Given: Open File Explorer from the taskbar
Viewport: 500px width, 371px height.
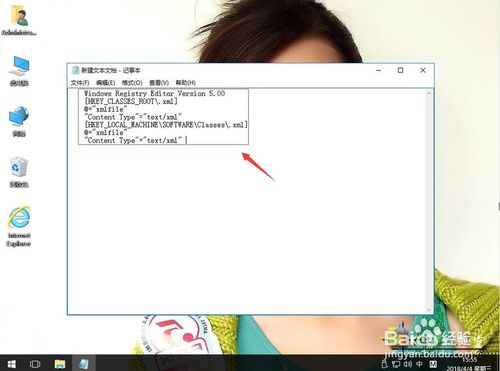Looking at the screenshot, I should click(x=60, y=363).
